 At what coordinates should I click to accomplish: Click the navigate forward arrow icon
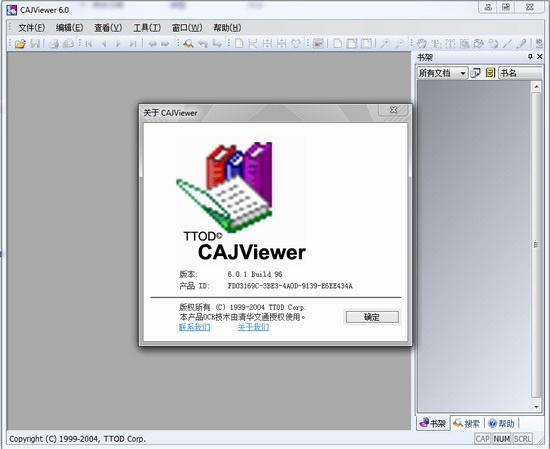(165, 43)
